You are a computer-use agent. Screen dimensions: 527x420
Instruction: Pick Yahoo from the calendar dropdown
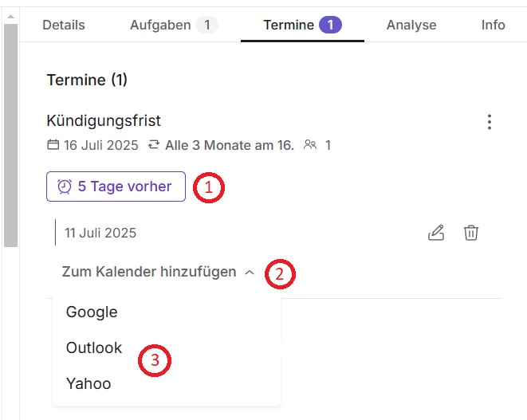[88, 383]
